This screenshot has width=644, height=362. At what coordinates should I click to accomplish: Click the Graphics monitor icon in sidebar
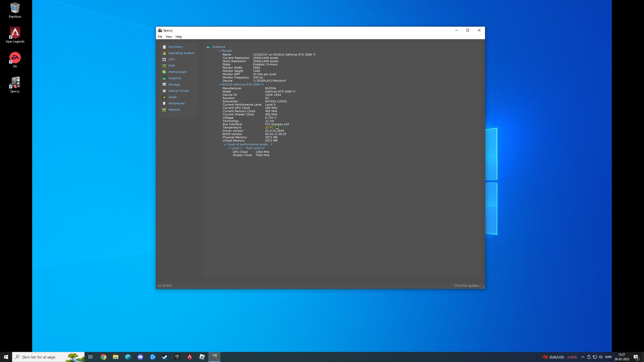pos(164,78)
